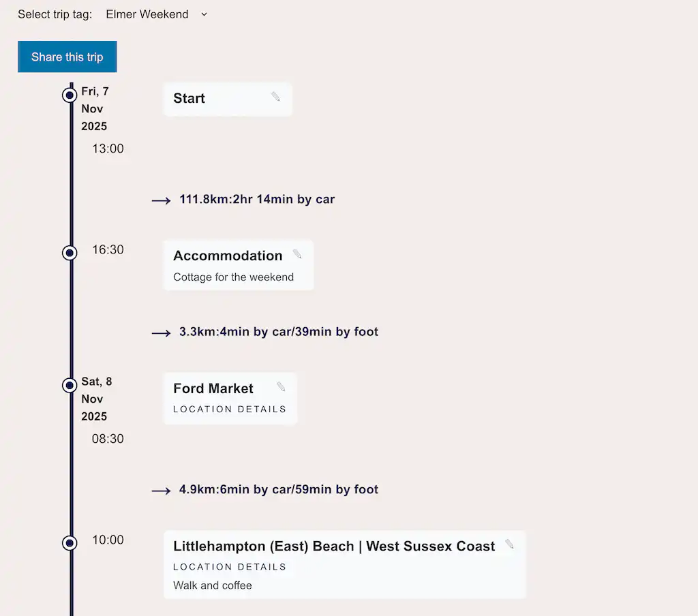698x616 pixels.
Task: Click the Share this trip button
Action: (67, 57)
